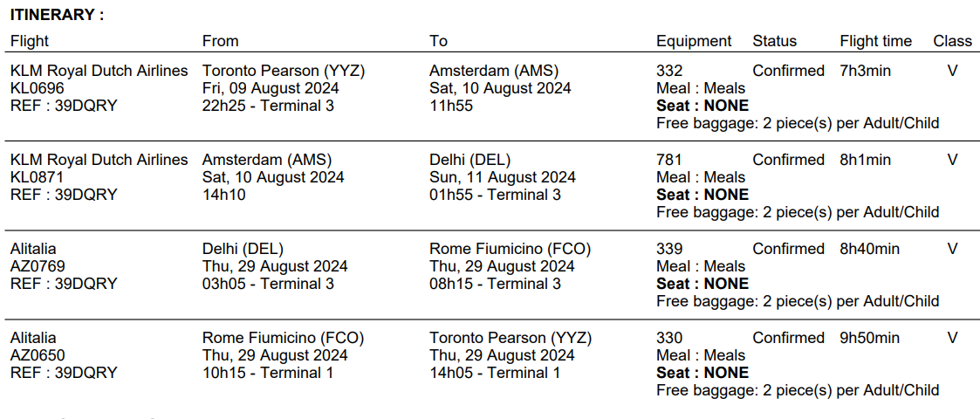The width and height of the screenshot is (980, 419).
Task: Select the Equipment column header
Action: (x=694, y=41)
